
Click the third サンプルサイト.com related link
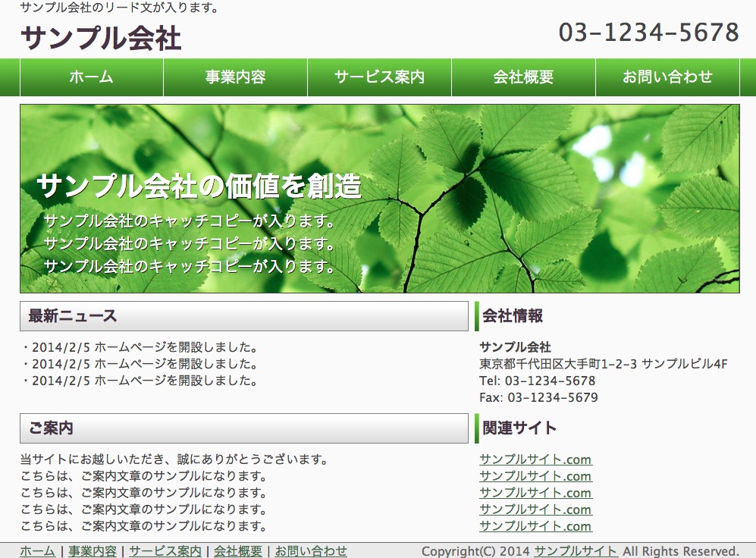point(535,493)
